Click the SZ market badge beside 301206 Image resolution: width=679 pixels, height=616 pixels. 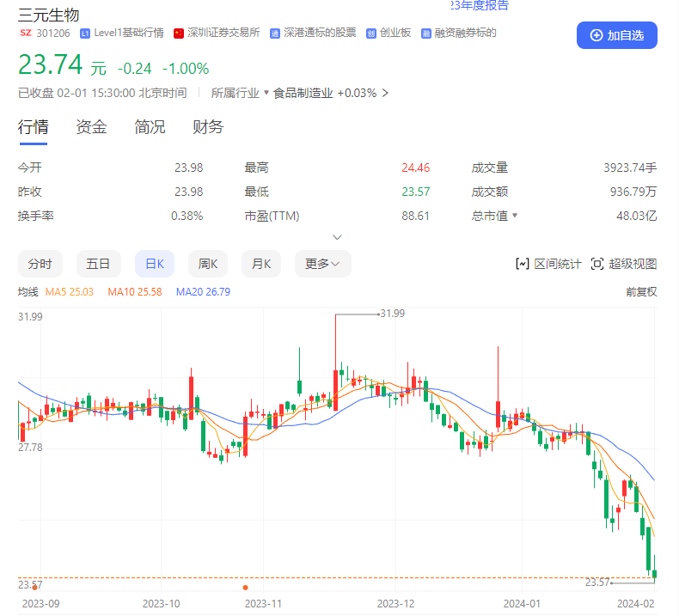[26, 33]
